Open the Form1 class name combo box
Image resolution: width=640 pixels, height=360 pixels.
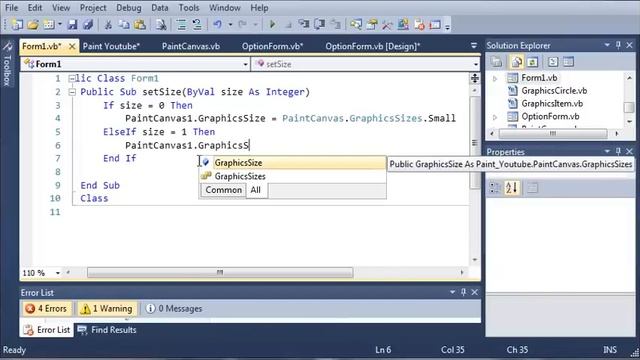coord(135,64)
